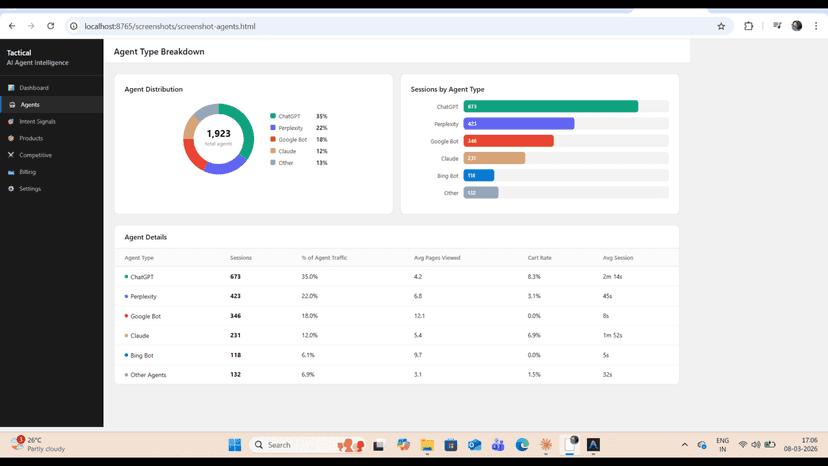
Task: Click the site info icon in address bar
Action: (x=74, y=26)
